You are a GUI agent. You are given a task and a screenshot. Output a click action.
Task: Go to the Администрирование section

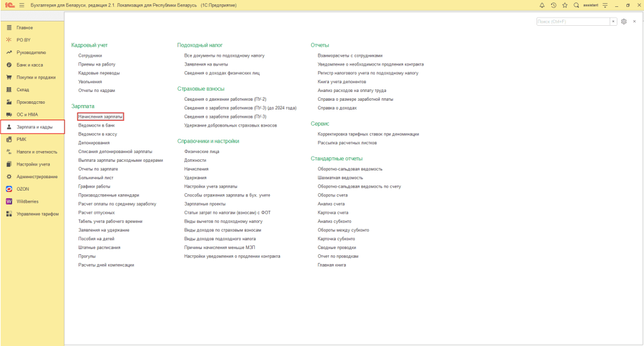click(x=36, y=176)
